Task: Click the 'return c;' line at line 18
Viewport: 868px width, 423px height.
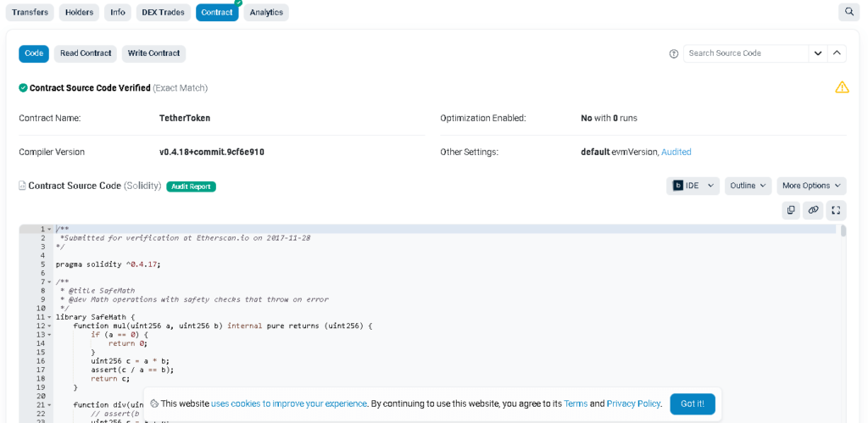Action: (110, 379)
